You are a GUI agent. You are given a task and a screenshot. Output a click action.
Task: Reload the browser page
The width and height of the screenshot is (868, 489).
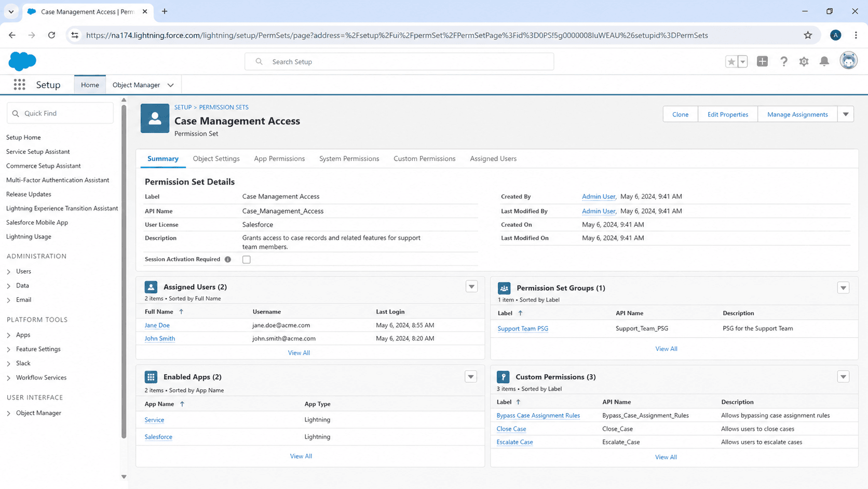coord(51,35)
